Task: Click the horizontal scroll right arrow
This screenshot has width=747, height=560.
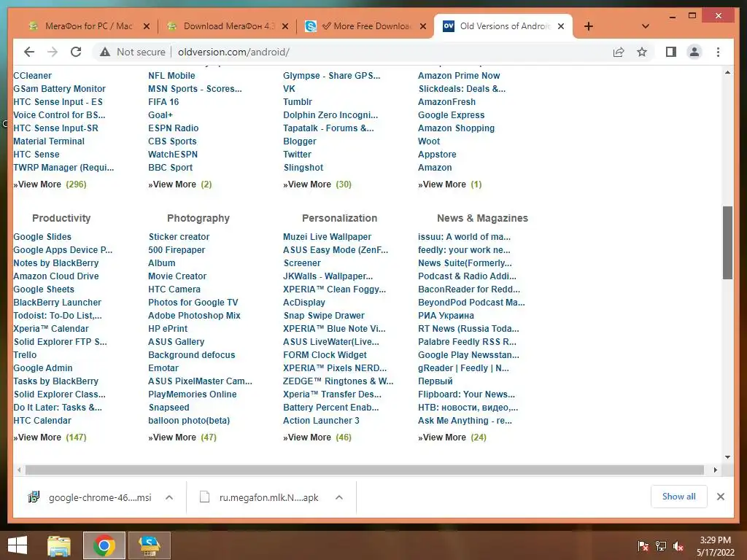Action: [715, 470]
